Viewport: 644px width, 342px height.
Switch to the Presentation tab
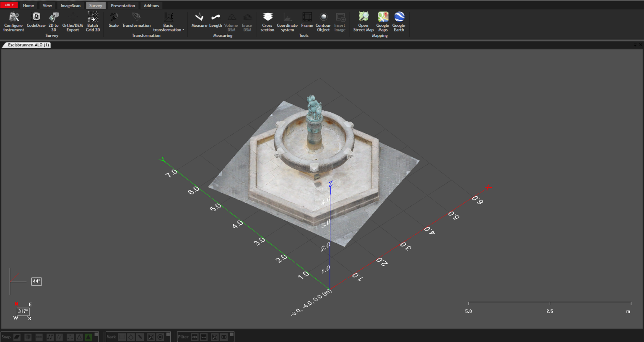(x=123, y=5)
